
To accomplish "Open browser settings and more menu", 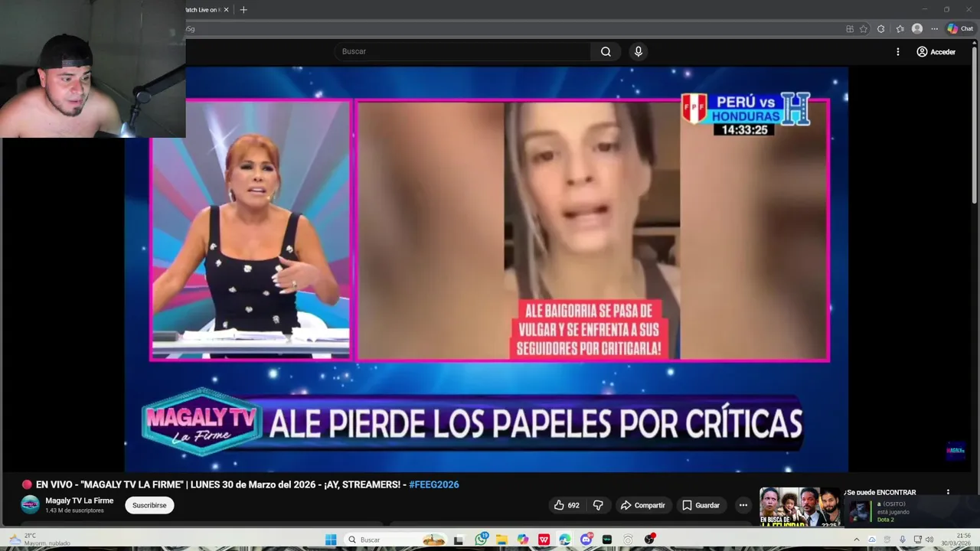I will pos(934,29).
